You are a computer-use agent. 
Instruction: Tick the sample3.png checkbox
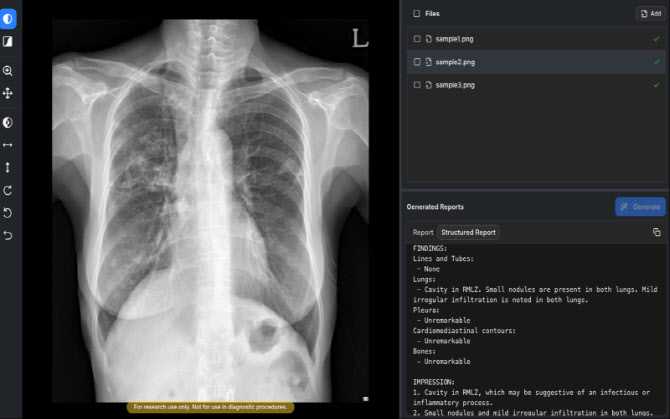point(417,85)
